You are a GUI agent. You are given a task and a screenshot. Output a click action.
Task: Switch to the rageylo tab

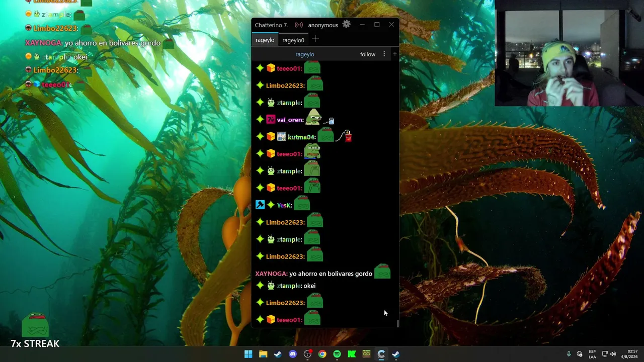(x=265, y=40)
